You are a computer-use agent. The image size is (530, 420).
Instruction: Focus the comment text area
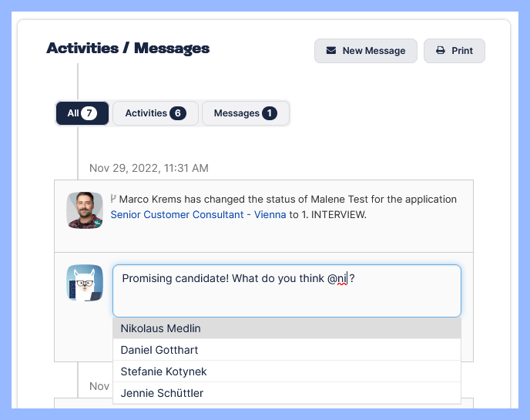pos(287,297)
